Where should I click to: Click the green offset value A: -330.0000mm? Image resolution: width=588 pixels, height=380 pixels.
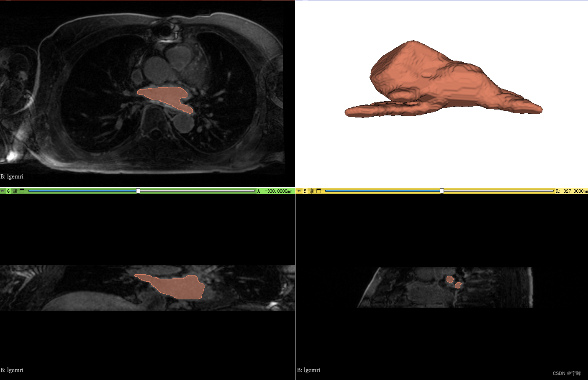click(275, 191)
